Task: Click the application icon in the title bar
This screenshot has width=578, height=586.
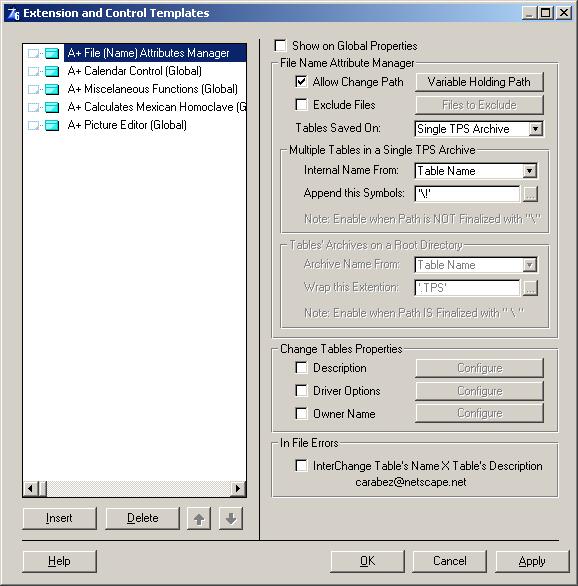Action: point(13,13)
